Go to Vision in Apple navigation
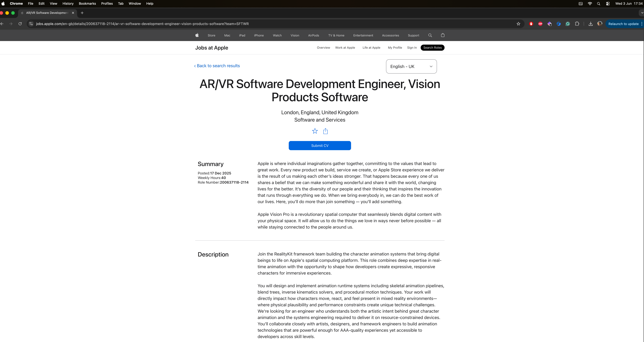Viewport: 644px width, 342px height. click(x=295, y=35)
